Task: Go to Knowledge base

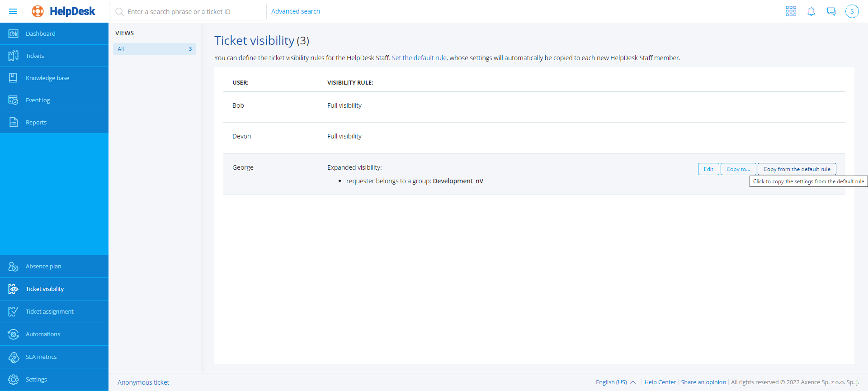Action: [x=47, y=78]
